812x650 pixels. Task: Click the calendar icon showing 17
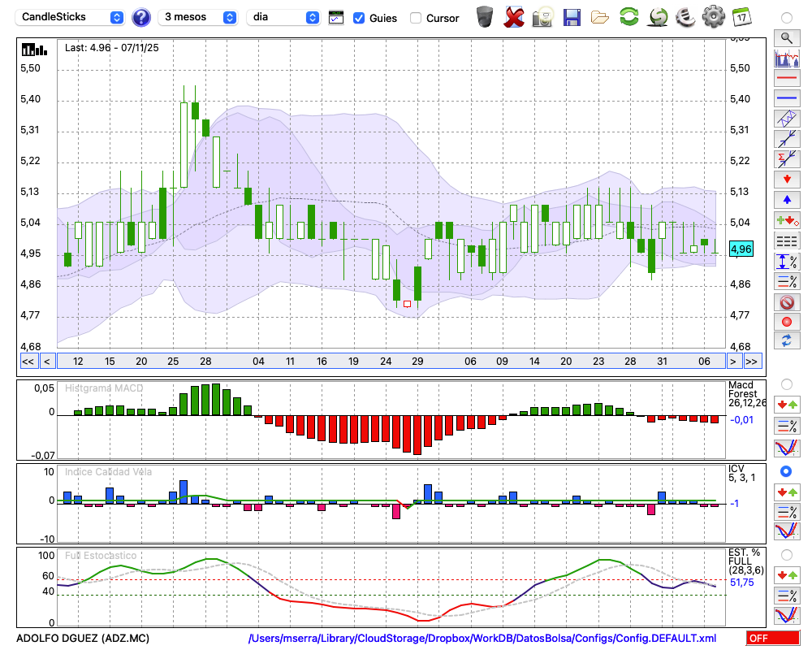tap(741, 16)
